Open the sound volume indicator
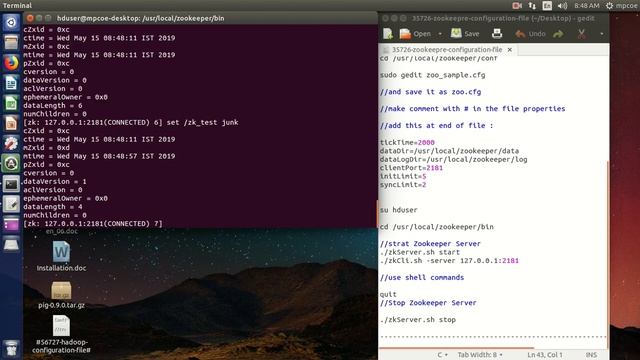The image size is (640, 360). click(x=562, y=5)
